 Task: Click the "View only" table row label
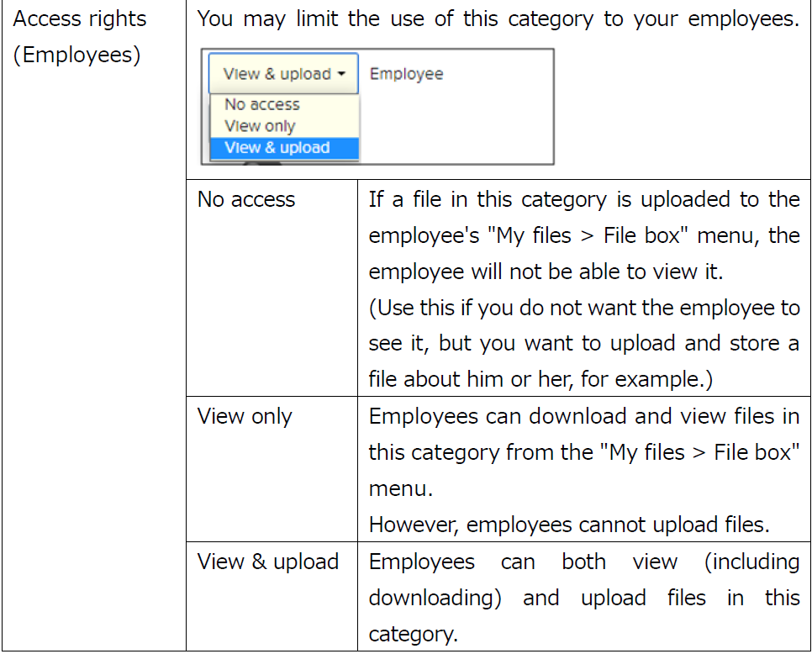tap(245, 417)
